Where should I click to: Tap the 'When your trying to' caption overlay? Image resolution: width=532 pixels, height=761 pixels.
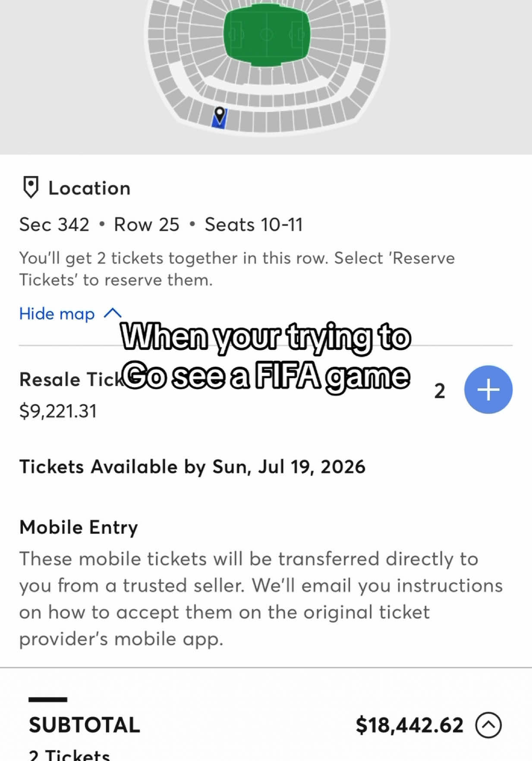(x=266, y=337)
